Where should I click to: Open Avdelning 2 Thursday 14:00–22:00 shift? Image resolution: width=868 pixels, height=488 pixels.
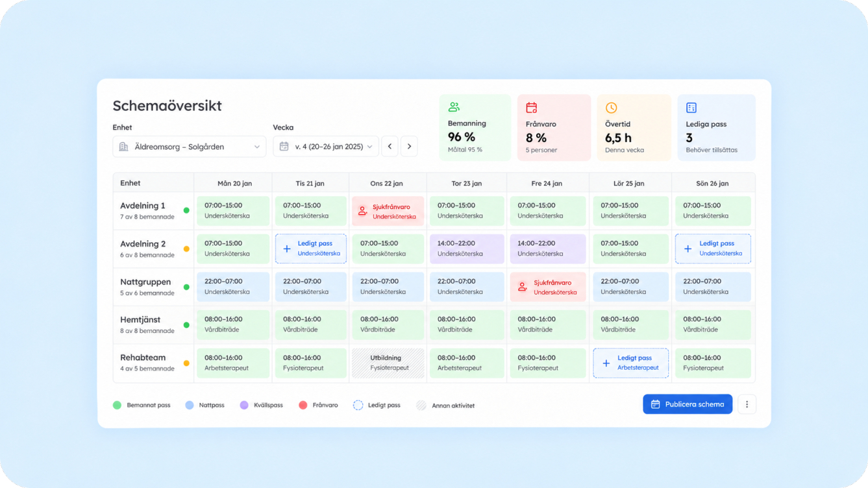point(467,249)
